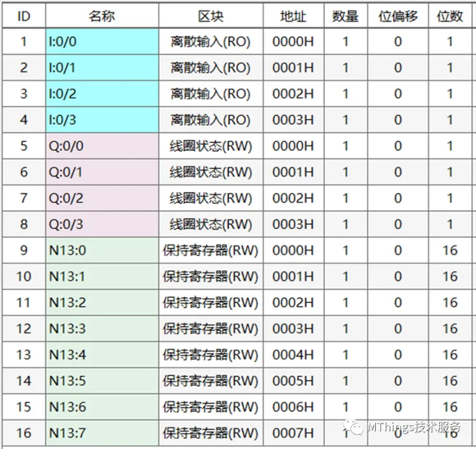Click the 位偏移 column header

click(x=398, y=16)
